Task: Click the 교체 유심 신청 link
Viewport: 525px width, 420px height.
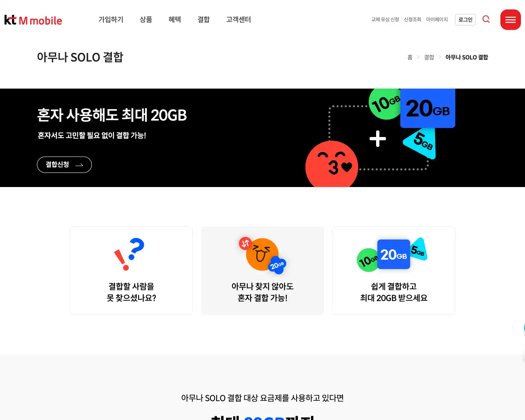Action: (385, 19)
